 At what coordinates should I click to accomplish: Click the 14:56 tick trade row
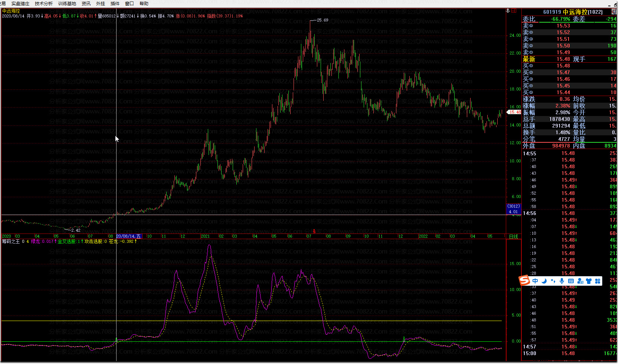coord(569,214)
